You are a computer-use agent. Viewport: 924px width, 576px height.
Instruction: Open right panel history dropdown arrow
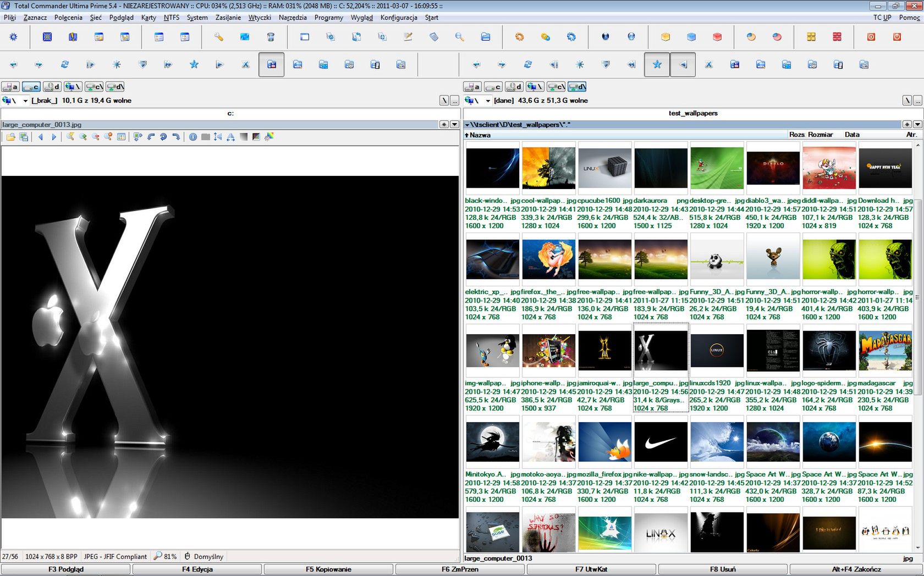(917, 125)
